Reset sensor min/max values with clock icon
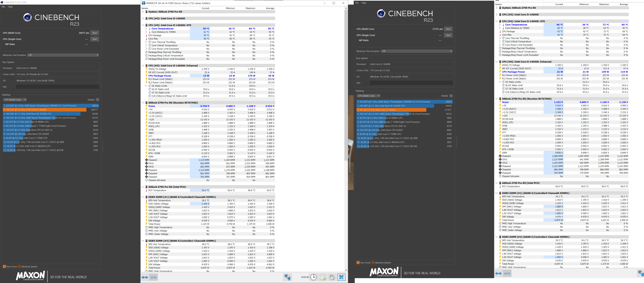The image size is (644, 283). 314,277
